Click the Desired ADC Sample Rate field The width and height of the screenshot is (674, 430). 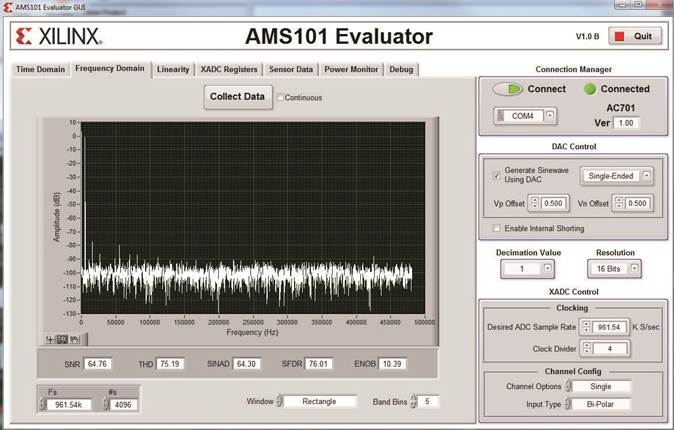point(610,327)
